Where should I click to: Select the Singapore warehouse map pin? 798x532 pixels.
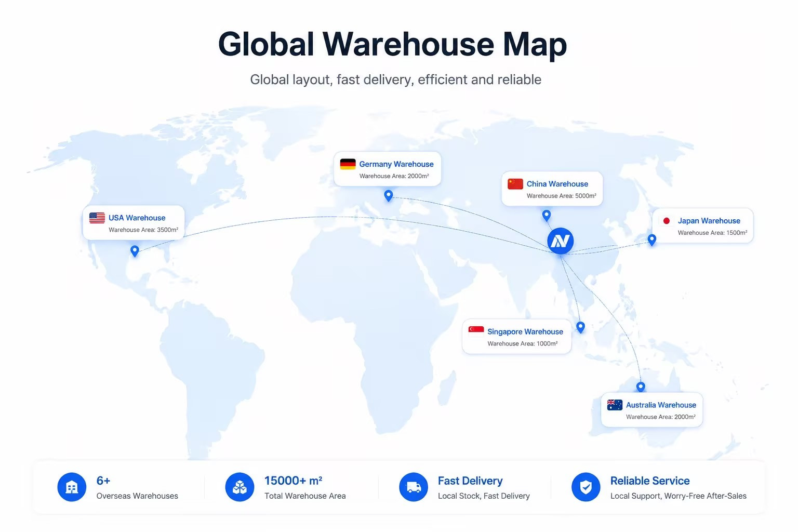580,327
